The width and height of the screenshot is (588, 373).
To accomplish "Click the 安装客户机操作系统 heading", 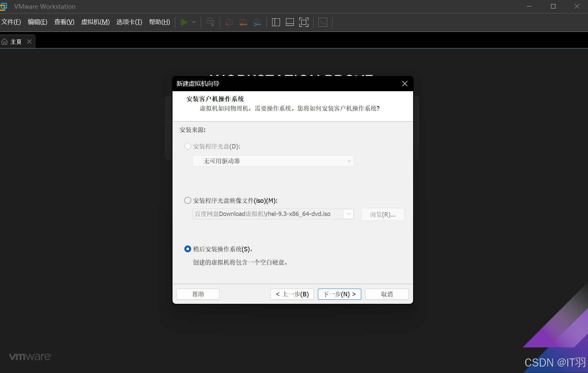I will coord(215,99).
